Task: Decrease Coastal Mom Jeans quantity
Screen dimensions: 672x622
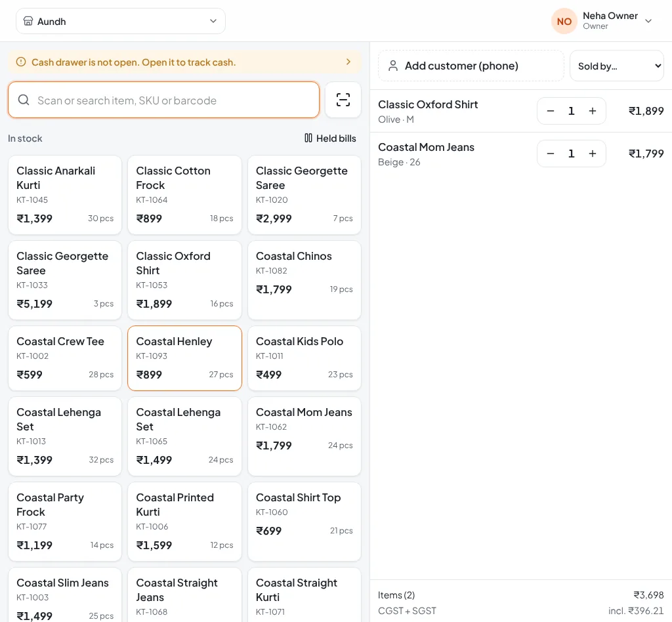Action: 551,154
